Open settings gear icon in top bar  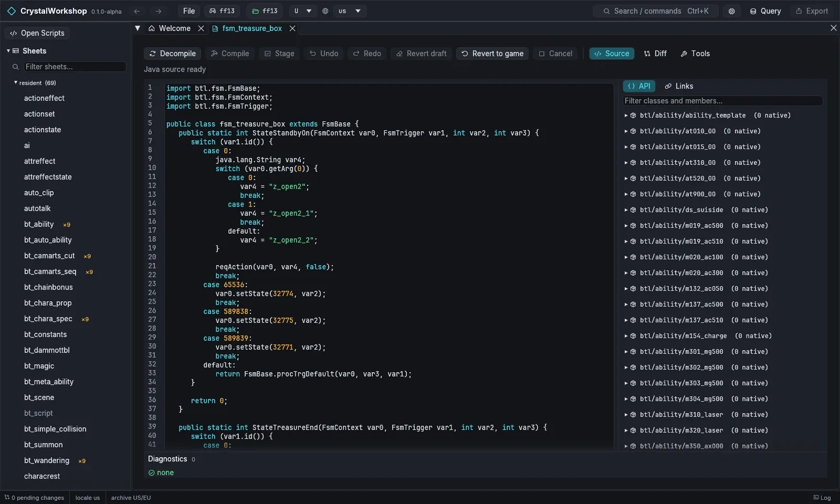(731, 11)
